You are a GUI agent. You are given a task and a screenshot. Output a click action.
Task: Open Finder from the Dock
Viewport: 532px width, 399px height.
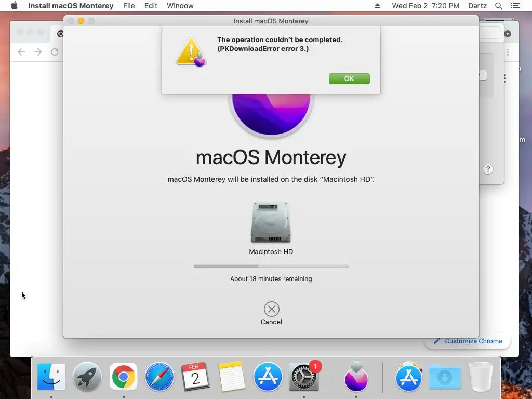[x=51, y=376]
